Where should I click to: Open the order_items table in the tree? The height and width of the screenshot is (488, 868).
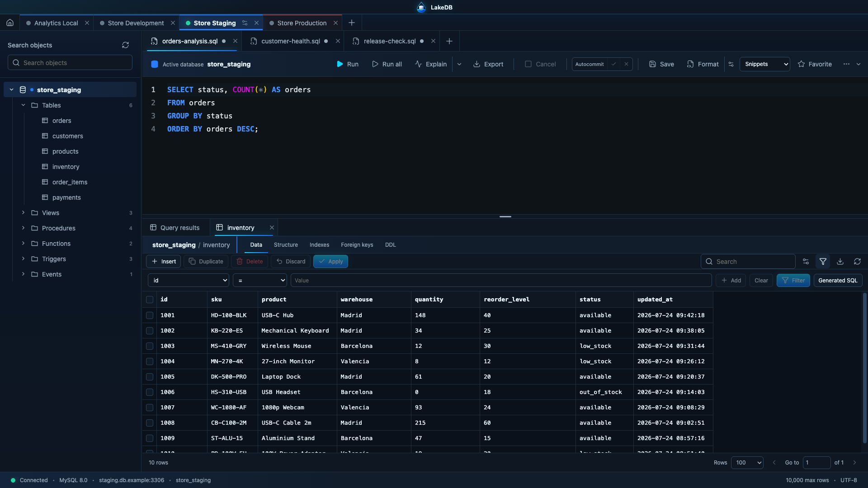[70, 182]
